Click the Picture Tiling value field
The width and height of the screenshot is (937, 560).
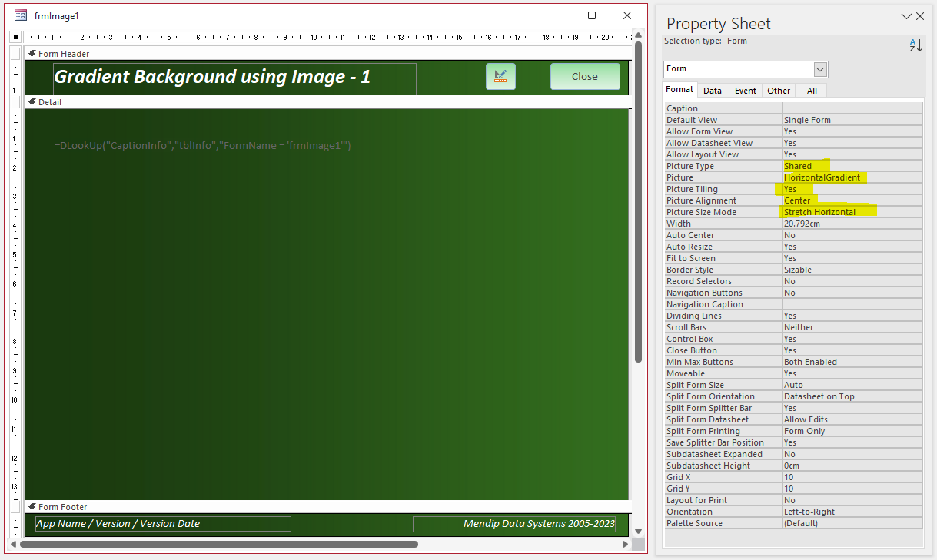point(852,189)
